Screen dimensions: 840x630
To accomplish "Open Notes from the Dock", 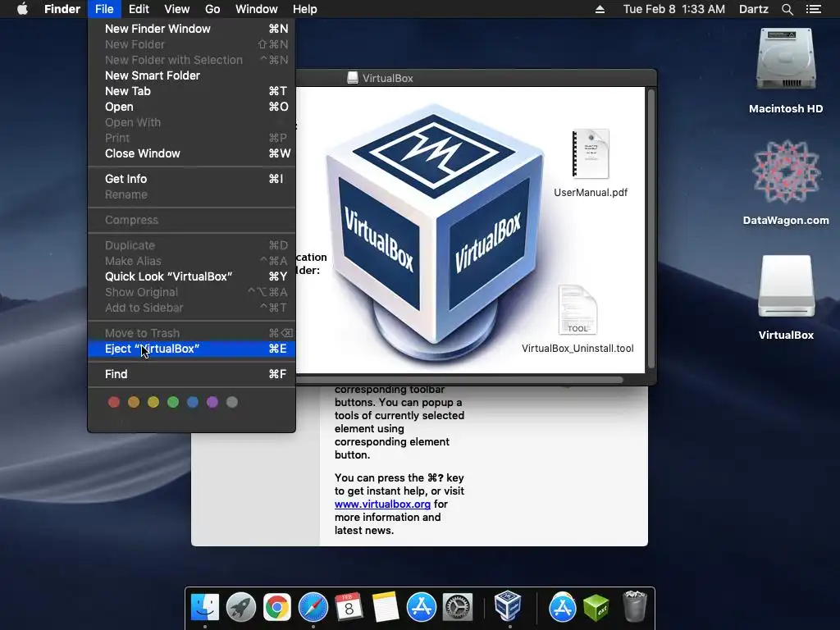I will click(x=386, y=608).
